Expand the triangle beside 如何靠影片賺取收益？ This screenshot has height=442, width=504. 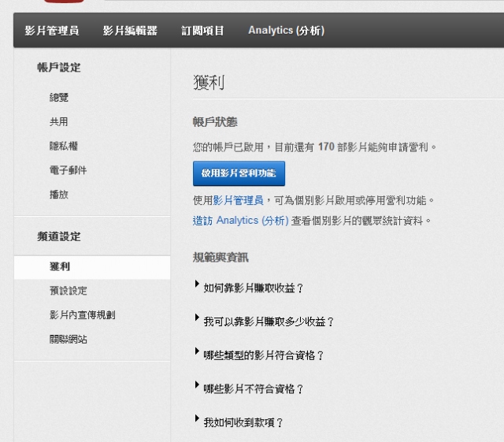pyautogui.click(x=197, y=284)
